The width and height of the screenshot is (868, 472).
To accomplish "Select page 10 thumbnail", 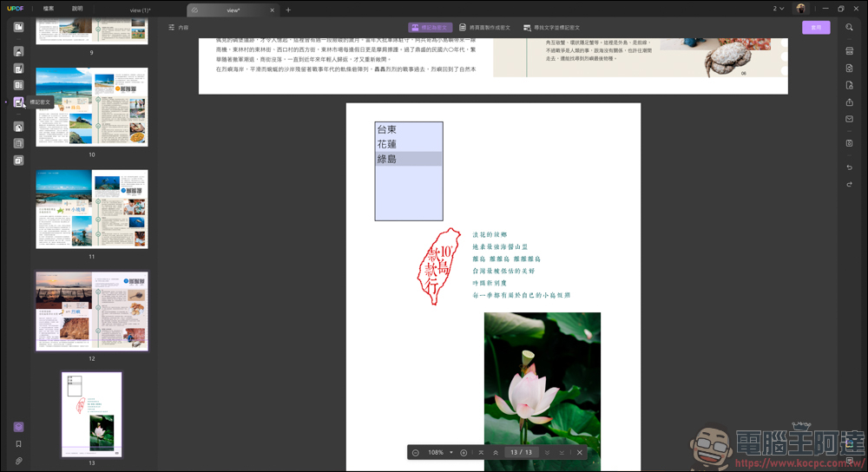I will point(92,107).
